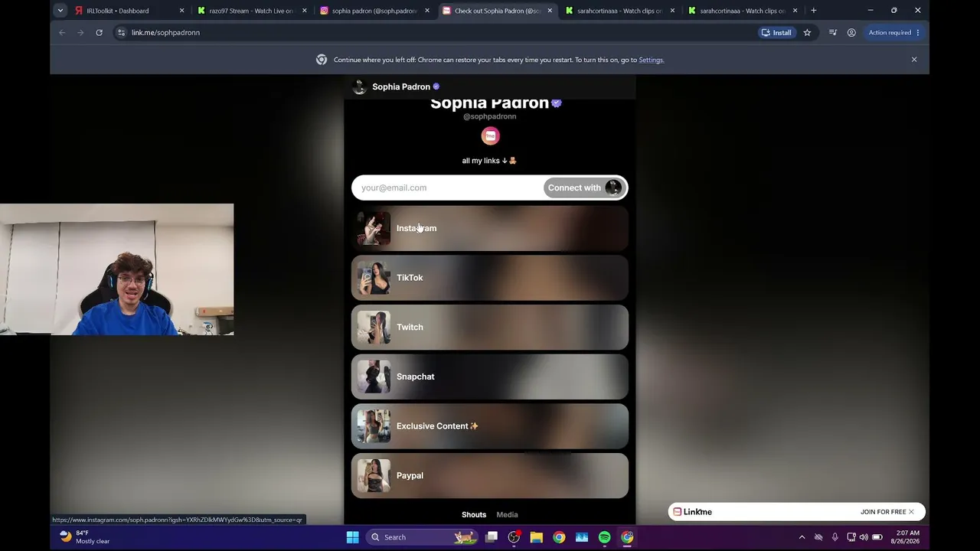The image size is (980, 551).
Task: Dismiss the restore tabs banner
Action: [914, 60]
